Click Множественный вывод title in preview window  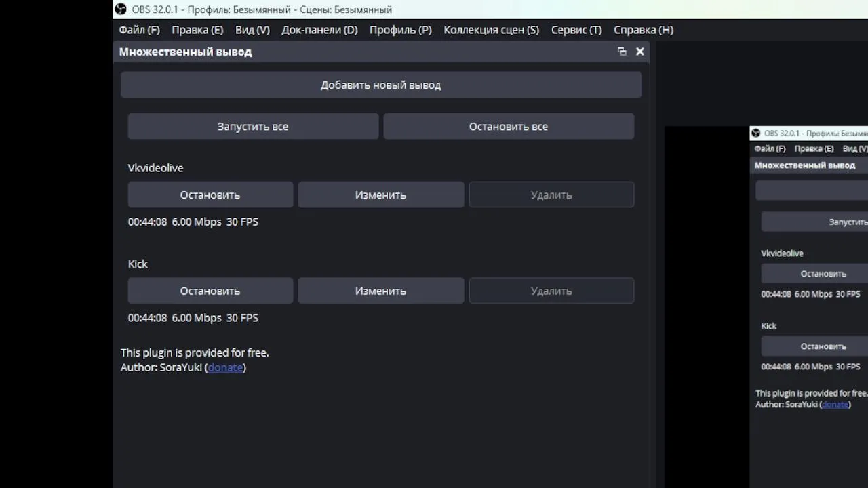tap(805, 165)
